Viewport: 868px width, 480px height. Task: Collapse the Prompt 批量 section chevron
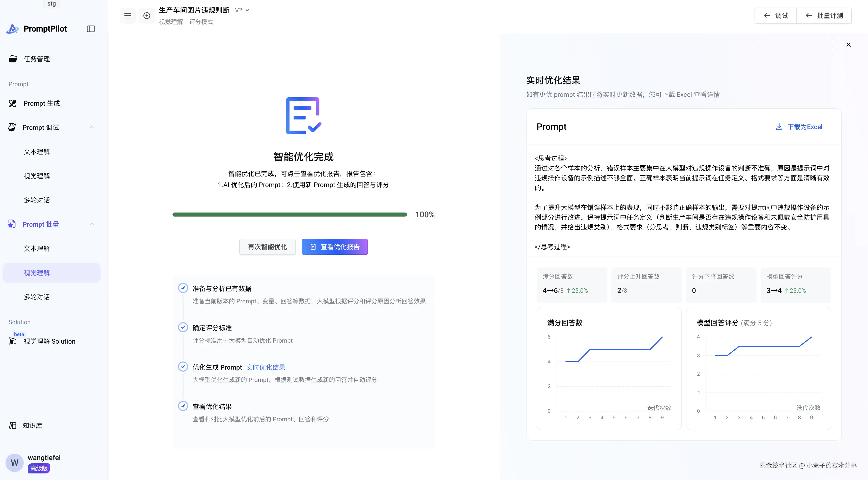pyautogui.click(x=92, y=224)
